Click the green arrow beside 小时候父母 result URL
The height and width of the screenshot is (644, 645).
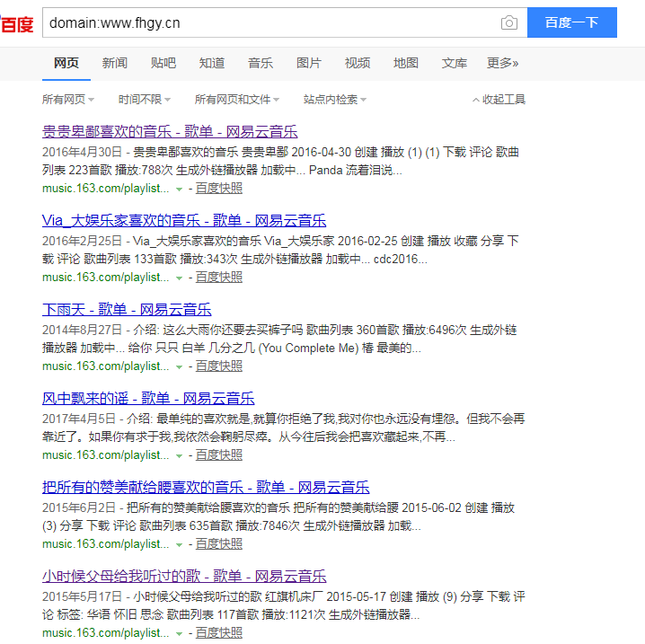point(180,633)
